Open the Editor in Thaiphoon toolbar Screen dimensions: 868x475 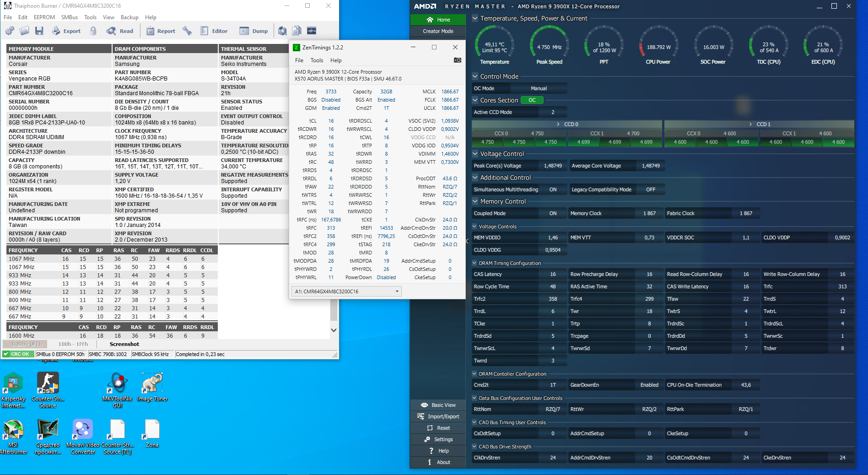[x=214, y=31]
